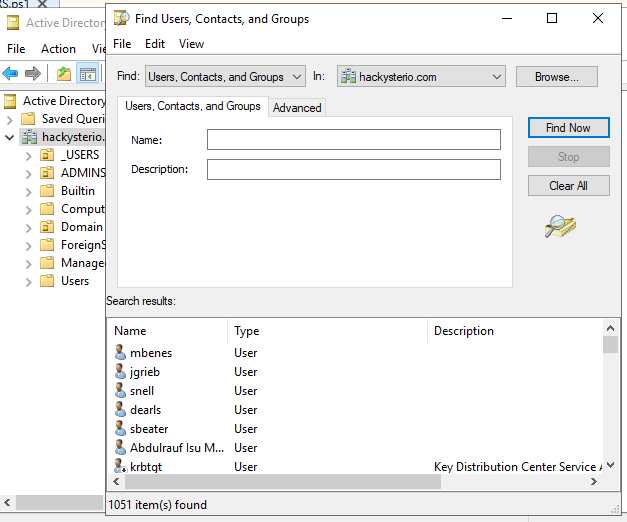This screenshot has height=522, width=627.
Task: Toggle the show/hide console tree icon
Action: (88, 74)
